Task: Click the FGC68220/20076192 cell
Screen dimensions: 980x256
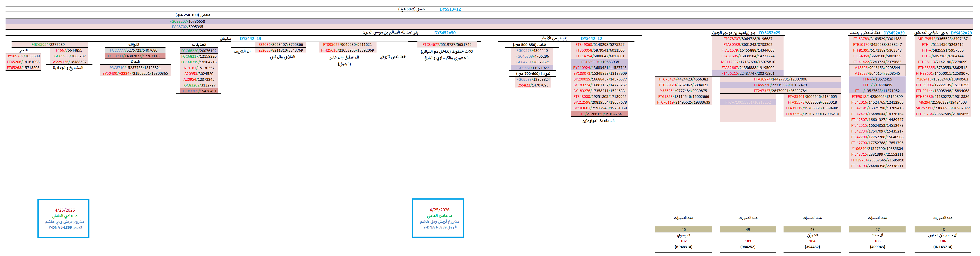Action: [x=199, y=51]
